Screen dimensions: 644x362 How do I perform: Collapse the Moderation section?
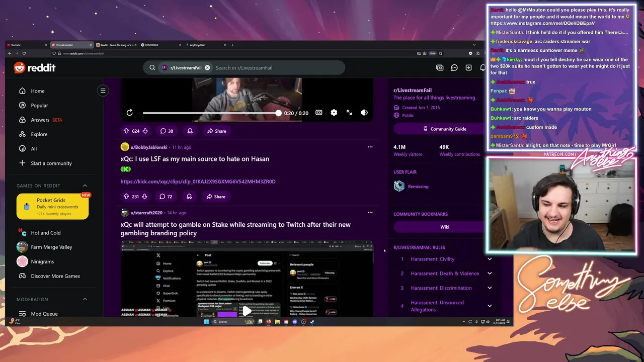pyautogui.click(x=85, y=299)
